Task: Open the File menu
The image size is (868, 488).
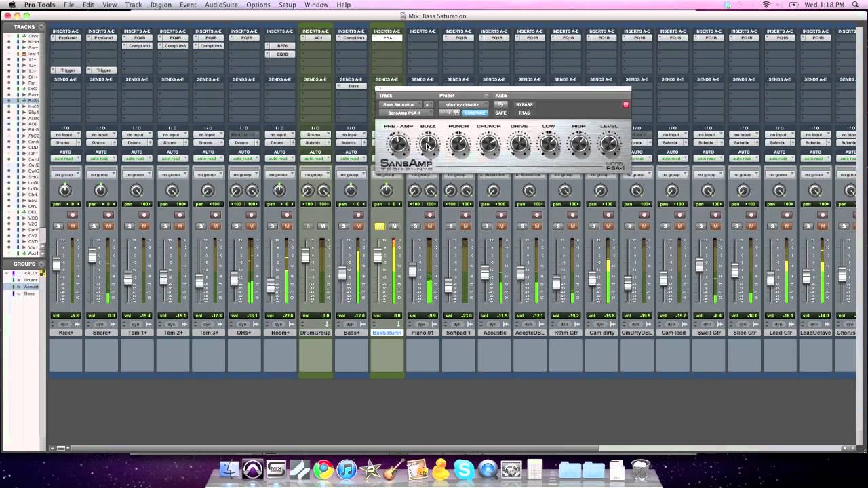Action: [x=69, y=5]
